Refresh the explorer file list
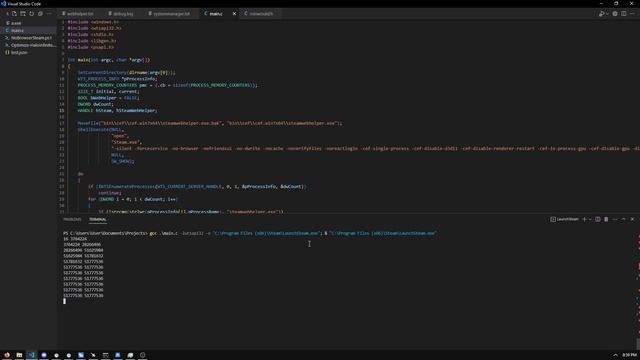The width and height of the screenshot is (640, 360). click(x=31, y=13)
